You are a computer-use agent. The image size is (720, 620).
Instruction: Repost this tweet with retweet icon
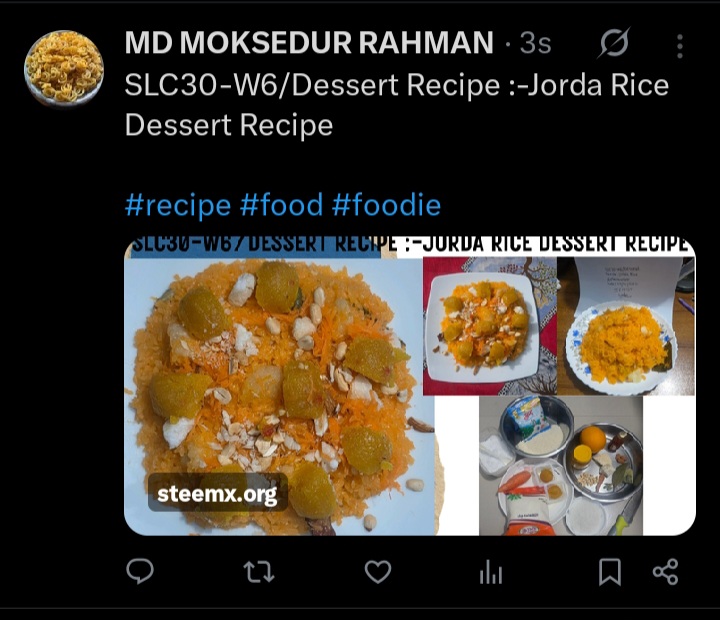[259, 572]
